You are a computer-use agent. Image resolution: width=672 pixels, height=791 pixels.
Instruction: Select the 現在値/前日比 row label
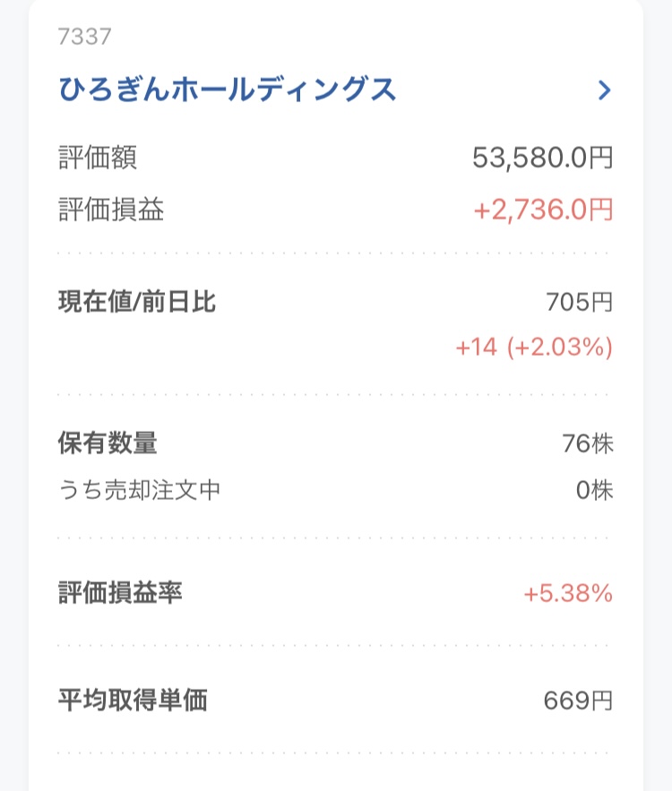coord(137,302)
